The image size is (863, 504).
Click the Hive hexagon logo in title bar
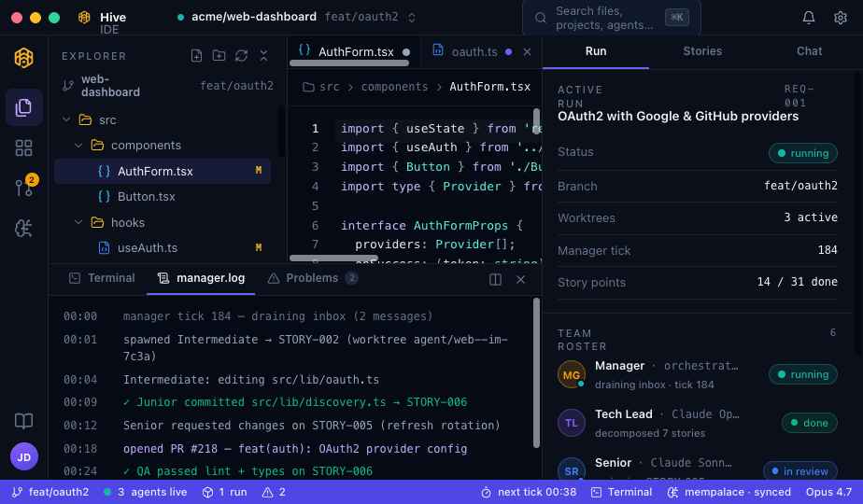[x=84, y=17]
